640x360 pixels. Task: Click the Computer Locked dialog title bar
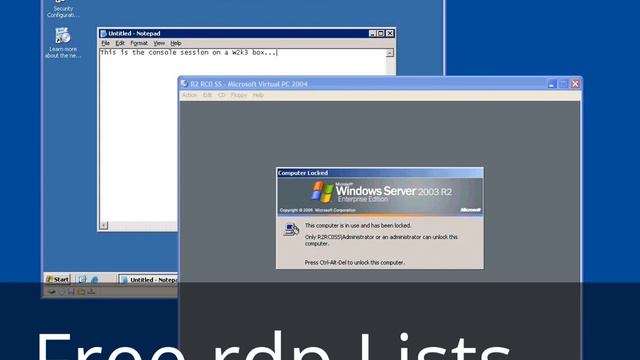click(x=380, y=173)
